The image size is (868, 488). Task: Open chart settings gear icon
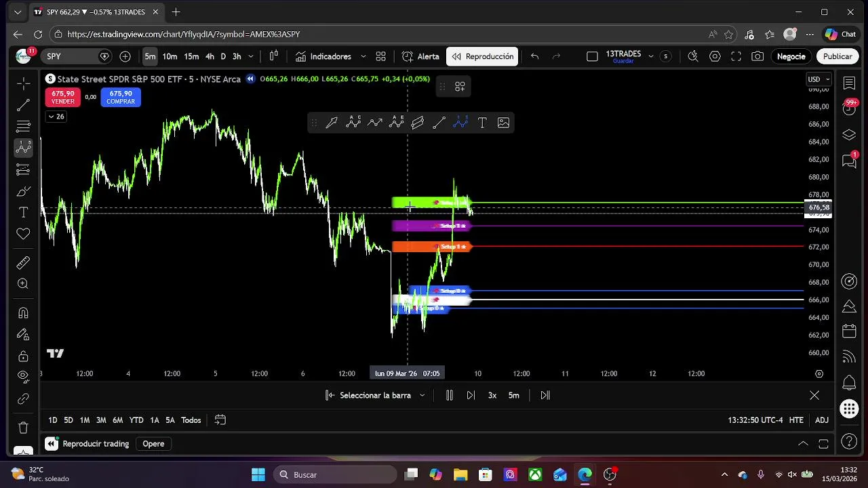(x=715, y=56)
